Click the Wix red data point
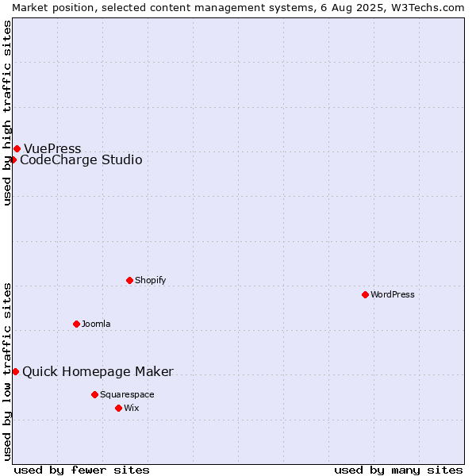 point(119,409)
